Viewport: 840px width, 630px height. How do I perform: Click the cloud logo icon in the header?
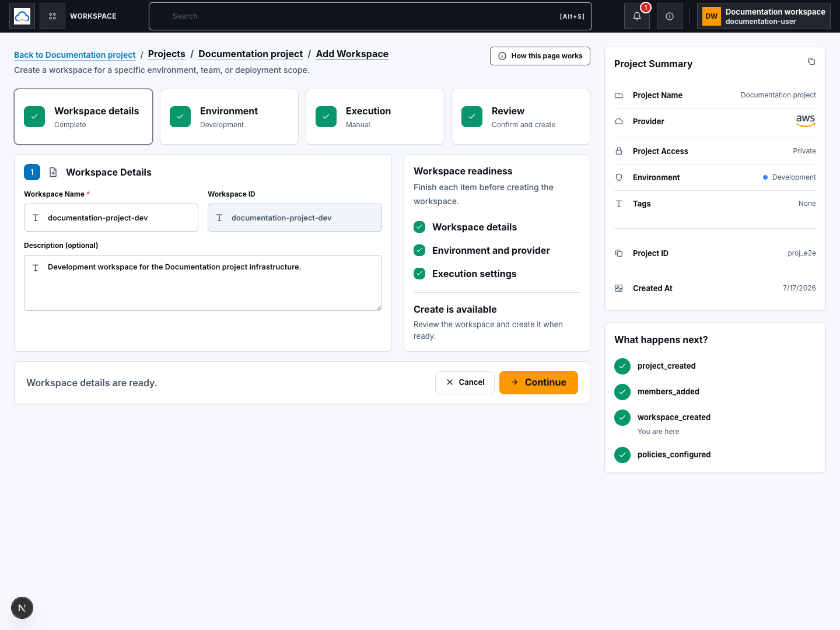pos(22,16)
